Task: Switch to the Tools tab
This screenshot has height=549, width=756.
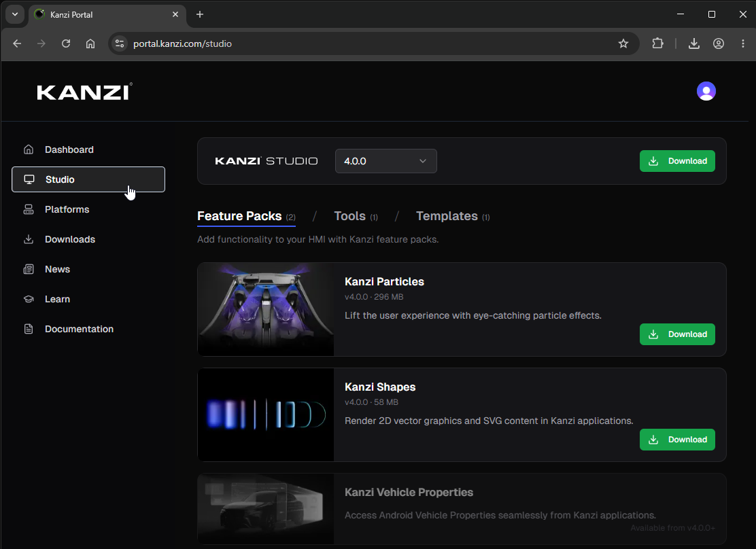Action: click(356, 217)
